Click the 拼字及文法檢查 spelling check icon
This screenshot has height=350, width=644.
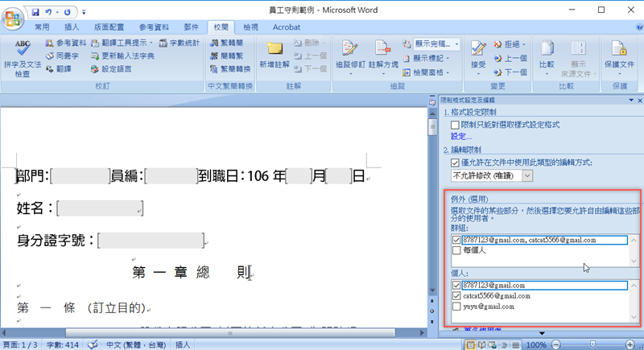pyautogui.click(x=22, y=47)
